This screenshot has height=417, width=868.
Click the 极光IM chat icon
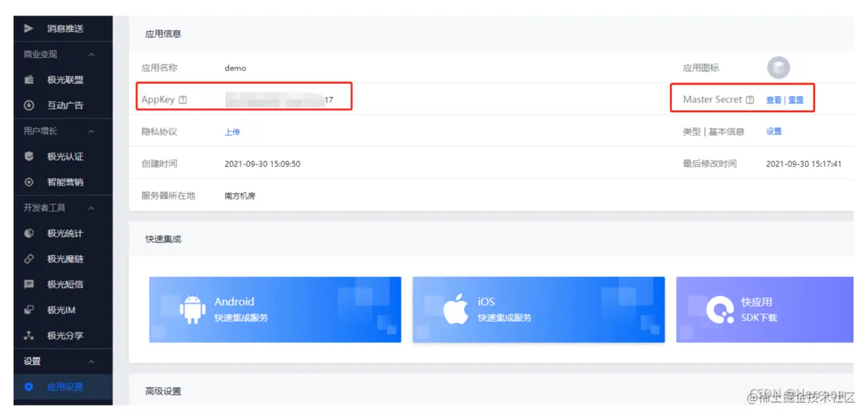[28, 310]
